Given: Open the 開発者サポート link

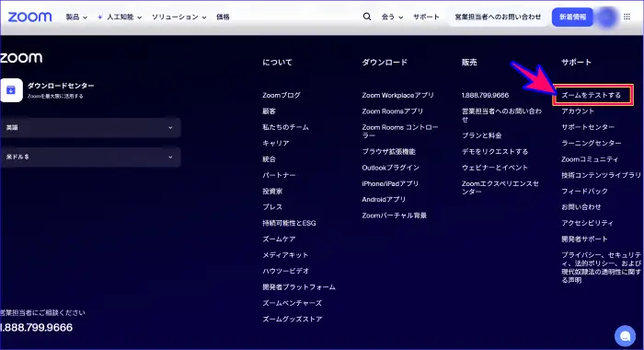Looking at the screenshot, I should click(x=584, y=239).
